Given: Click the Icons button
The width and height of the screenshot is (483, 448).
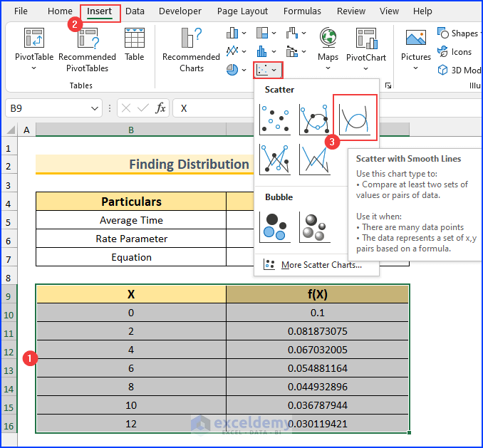Looking at the screenshot, I should 455,52.
